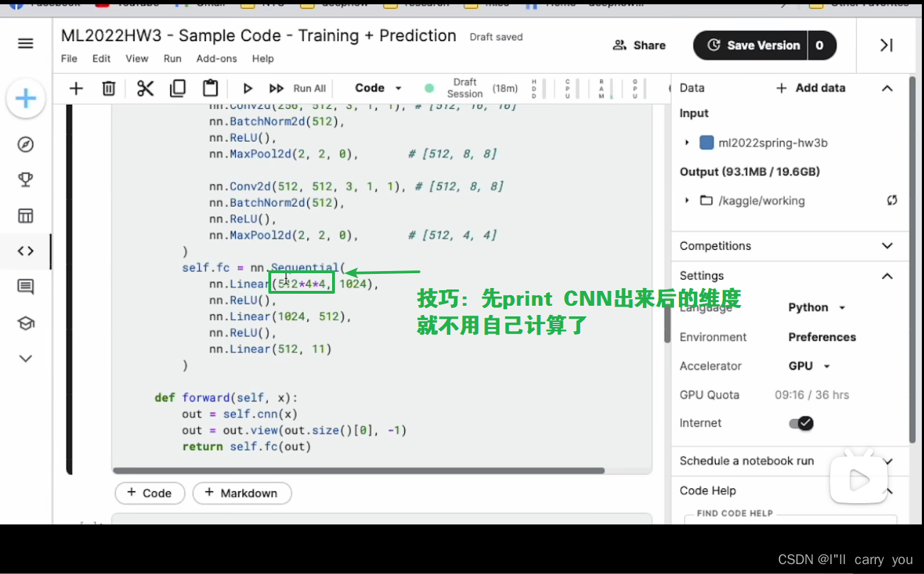Open the File menu
The image size is (924, 574).
(x=69, y=59)
